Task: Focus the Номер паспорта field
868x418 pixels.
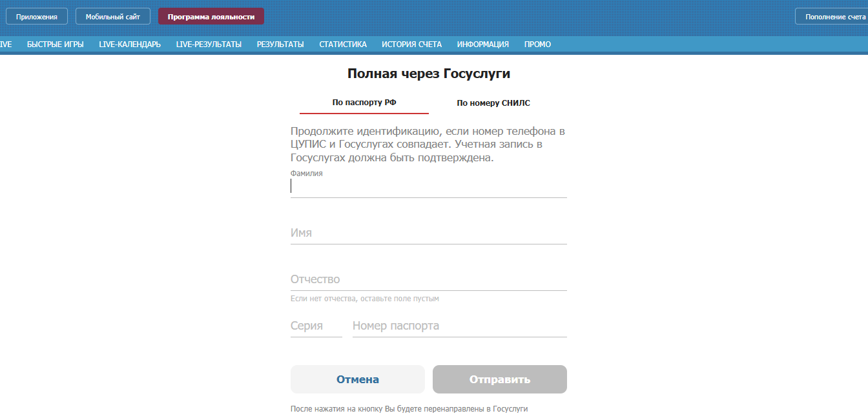Action: point(460,326)
